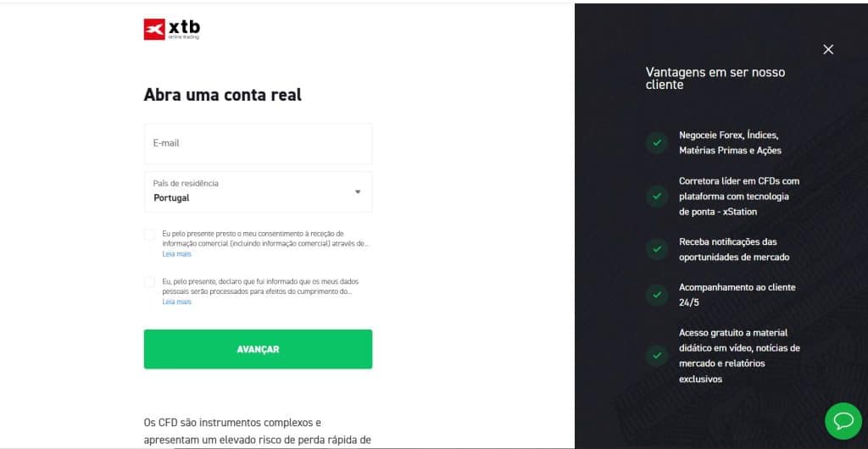Click checkmark icon beside Acompanhamento ao cliente
This screenshot has height=449, width=868.
click(x=657, y=295)
